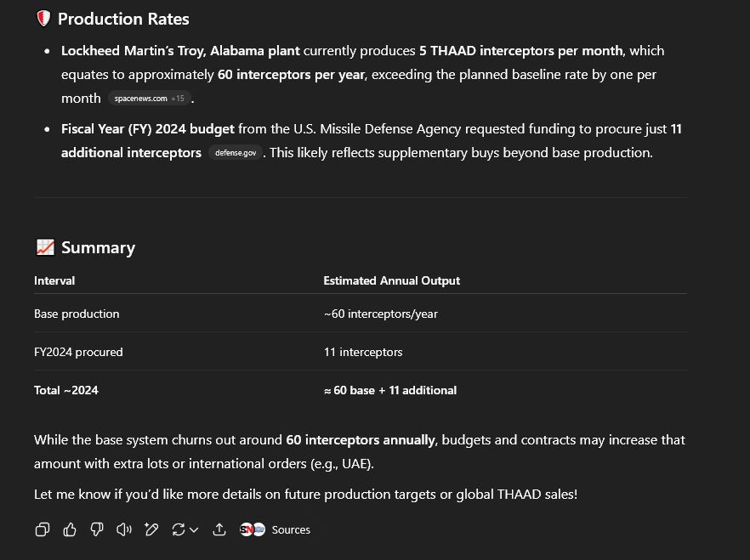This screenshot has width=750, height=560.
Task: Click the Summary heading text
Action: 98,247
